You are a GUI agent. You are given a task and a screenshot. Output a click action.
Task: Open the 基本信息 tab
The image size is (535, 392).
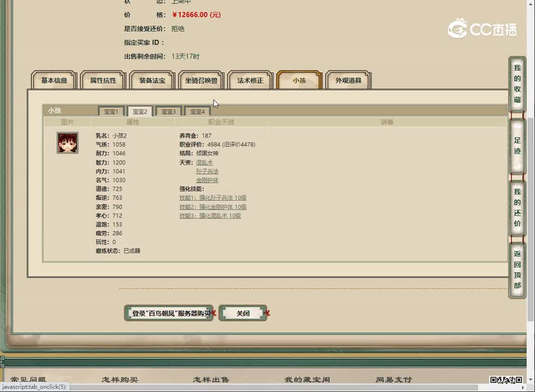tap(54, 81)
